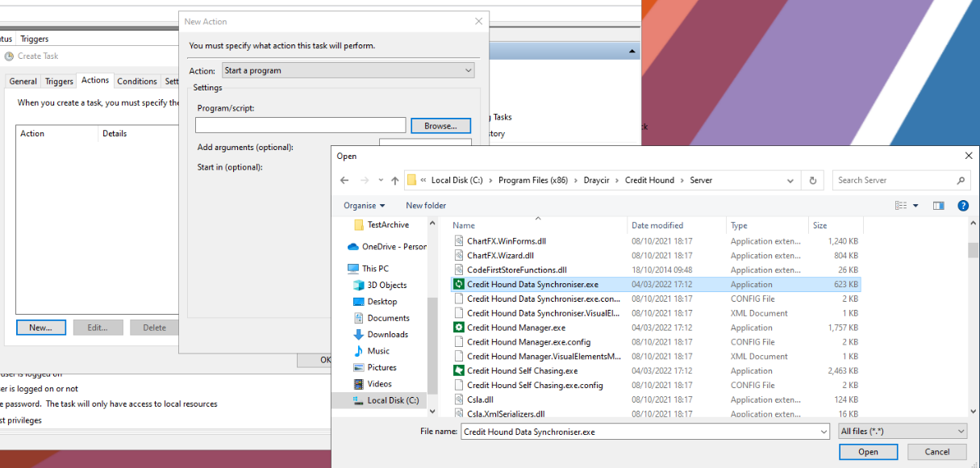Viewport: 980px width, 468px height.
Task: Click the Credit Hound Data Synchroniser.exe icon
Action: coord(458,285)
